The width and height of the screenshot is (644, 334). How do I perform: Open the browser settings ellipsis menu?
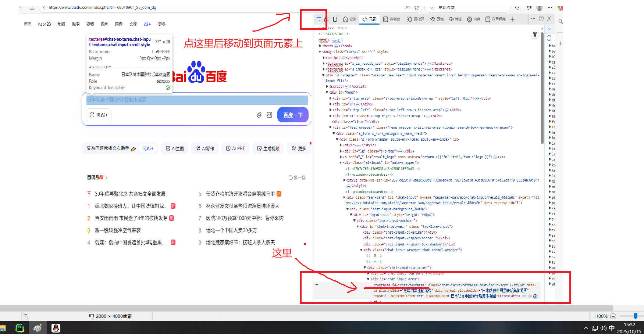pos(550,7)
